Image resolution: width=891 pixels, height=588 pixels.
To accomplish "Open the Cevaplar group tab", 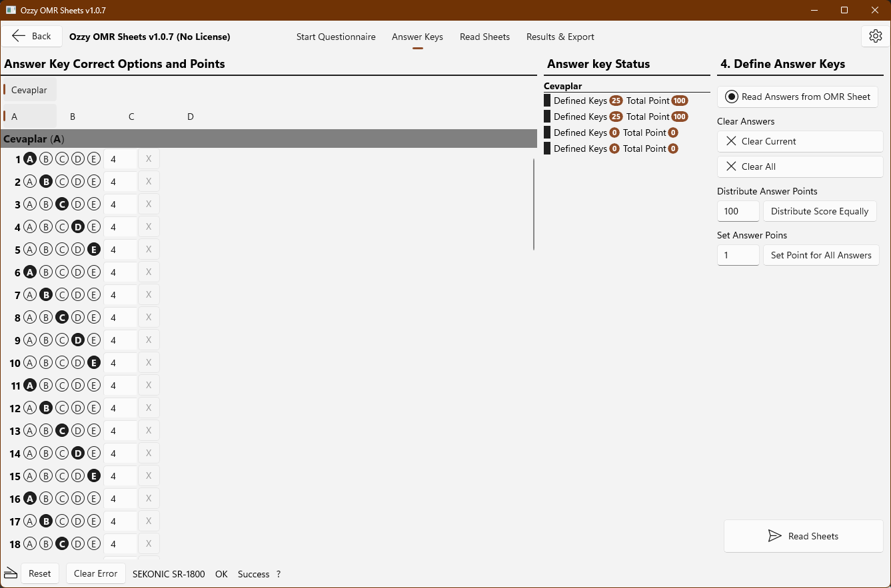I will click(29, 89).
